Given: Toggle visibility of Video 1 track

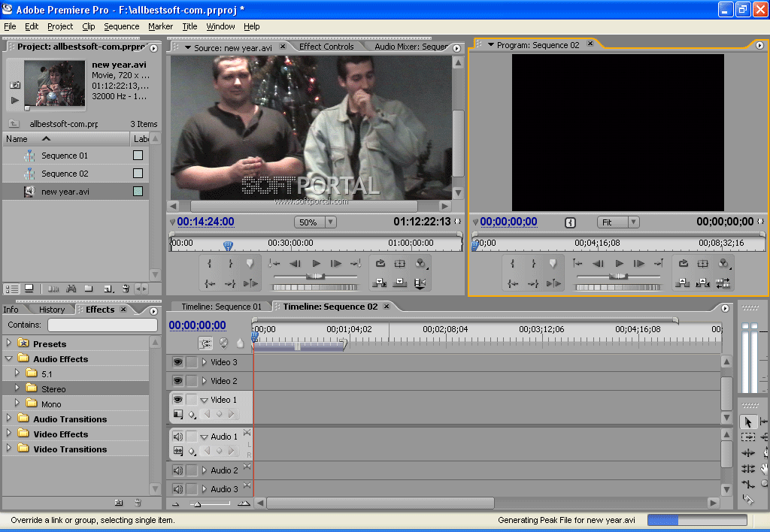Looking at the screenshot, I should pos(177,400).
